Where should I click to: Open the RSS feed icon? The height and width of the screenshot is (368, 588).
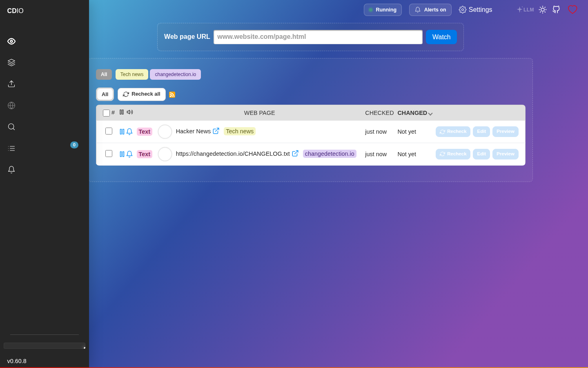point(172,95)
